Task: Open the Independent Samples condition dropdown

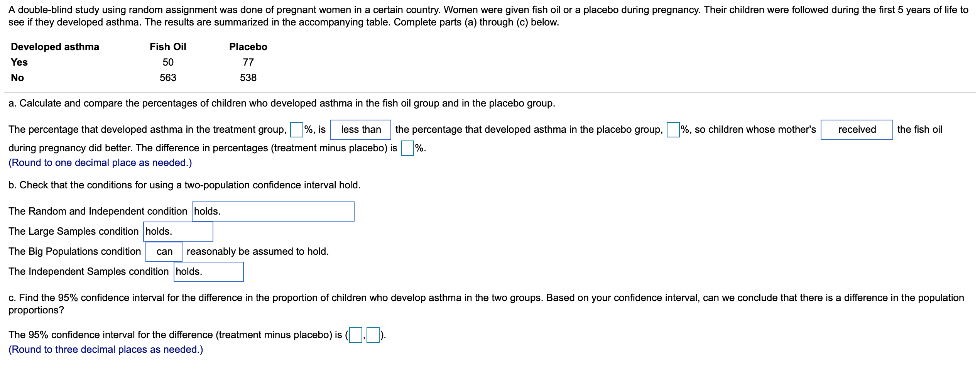Action: [x=208, y=272]
